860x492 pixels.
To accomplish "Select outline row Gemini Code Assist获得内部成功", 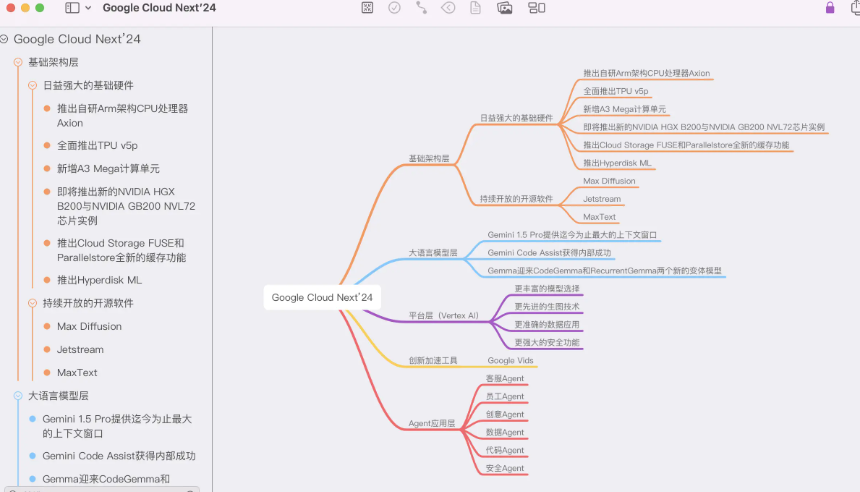I will click(x=118, y=456).
